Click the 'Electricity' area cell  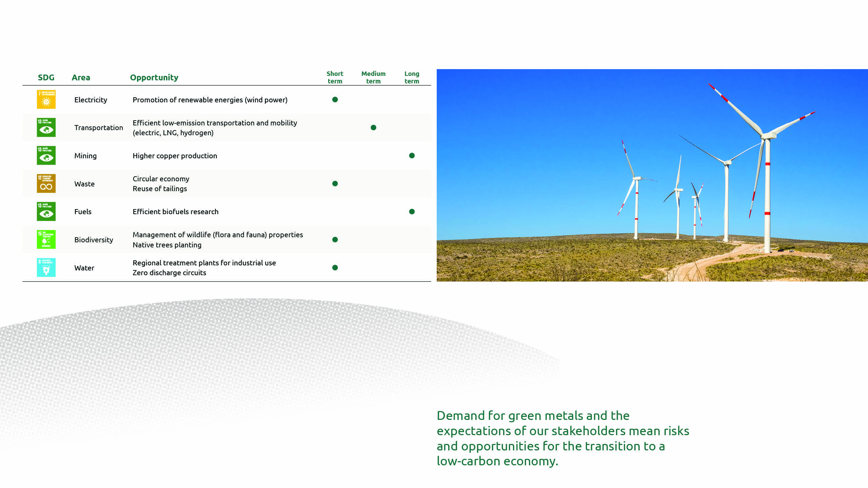(x=91, y=100)
